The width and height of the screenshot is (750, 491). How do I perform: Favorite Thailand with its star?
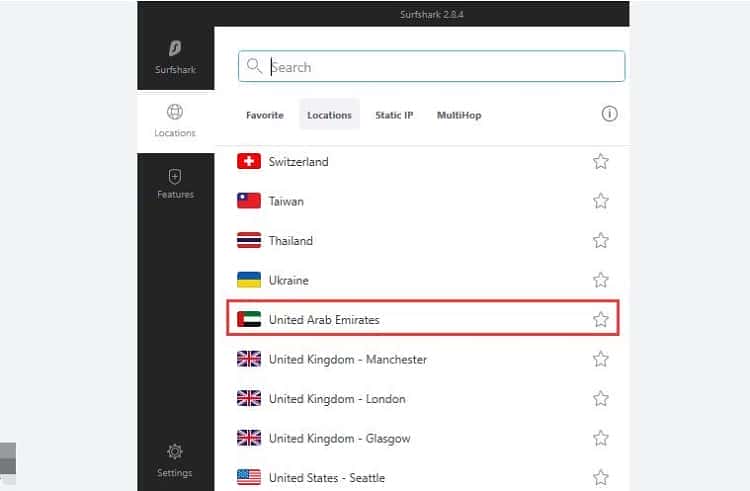click(x=601, y=240)
